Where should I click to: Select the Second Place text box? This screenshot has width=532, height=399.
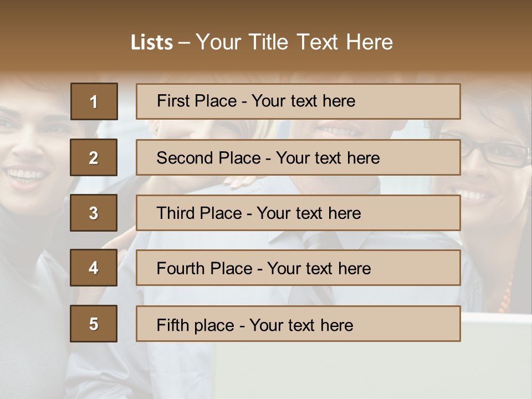click(298, 157)
